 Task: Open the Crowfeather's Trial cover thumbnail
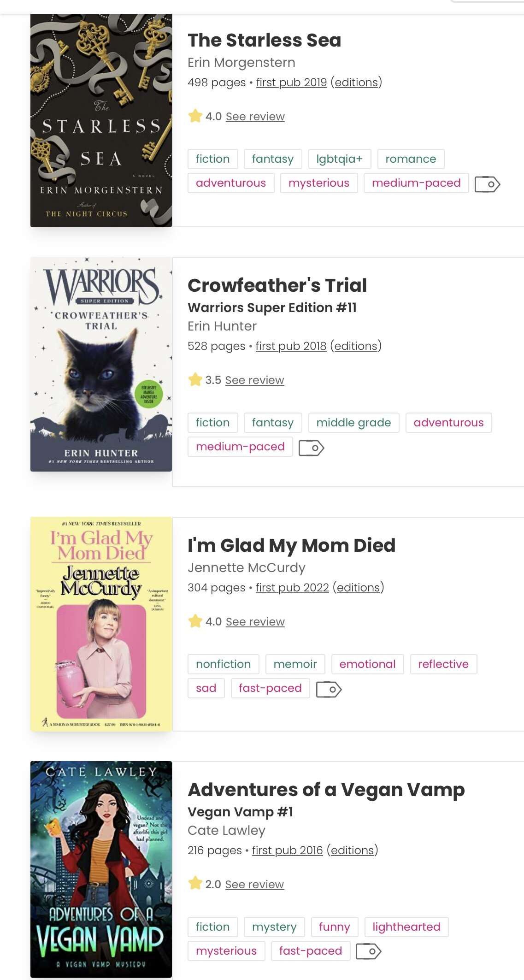[x=101, y=364]
